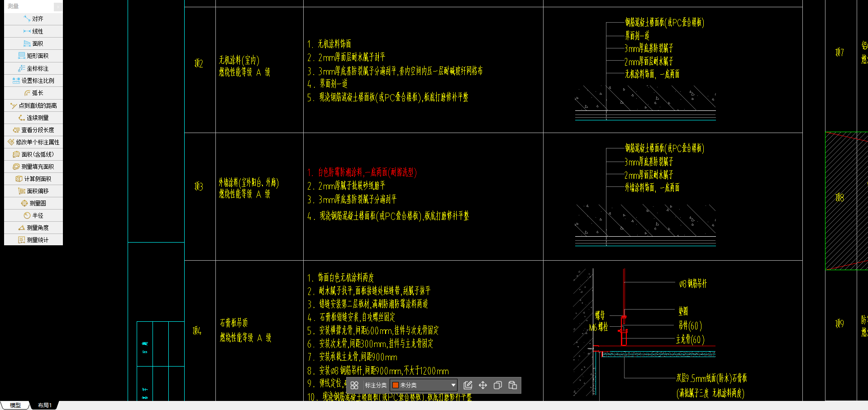
Task: Click the 顶3 row label
Action: tap(199, 186)
